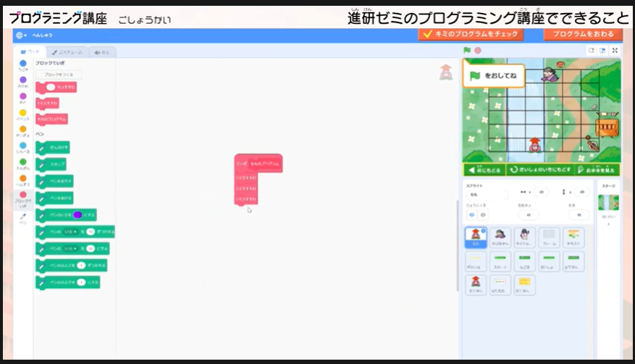Switch to the コスチューム (Costumes) tab
635x364 pixels.
pyautogui.click(x=67, y=52)
